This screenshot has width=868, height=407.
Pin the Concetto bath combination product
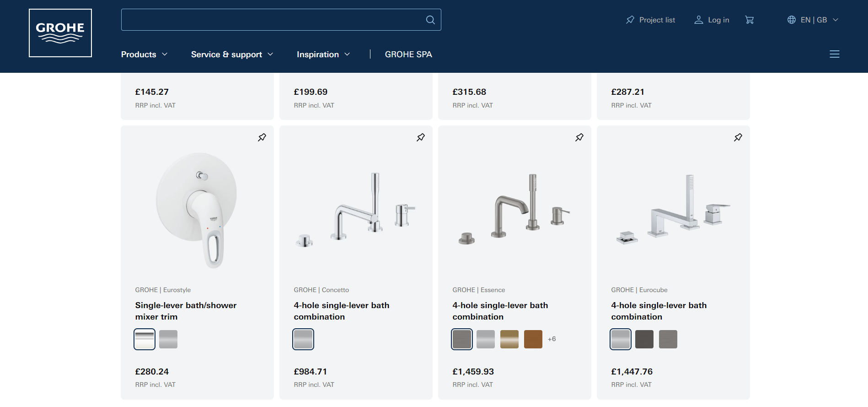click(x=420, y=137)
